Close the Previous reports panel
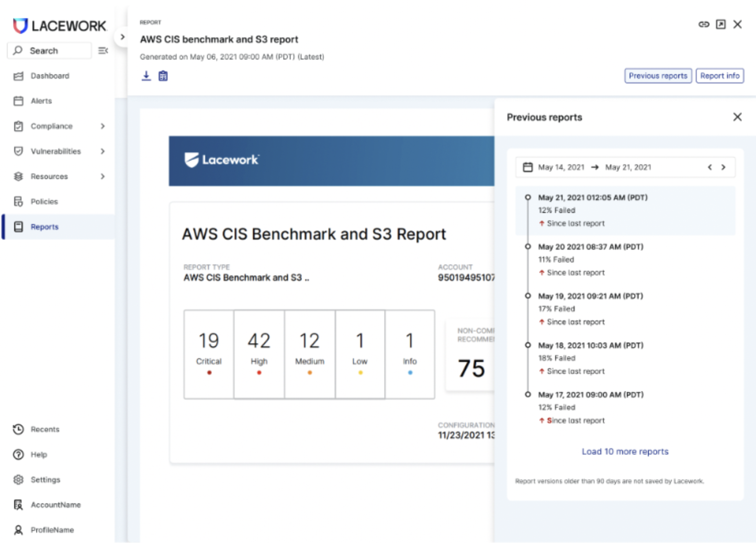The width and height of the screenshot is (756, 543). pyautogui.click(x=737, y=117)
